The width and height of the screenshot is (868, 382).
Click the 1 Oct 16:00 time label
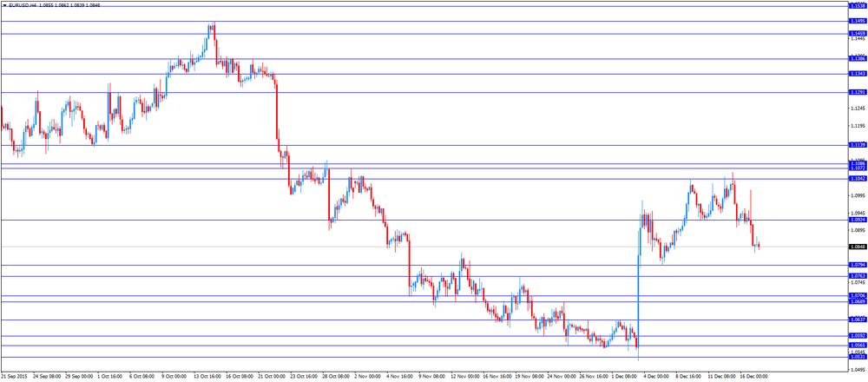pyautogui.click(x=110, y=376)
